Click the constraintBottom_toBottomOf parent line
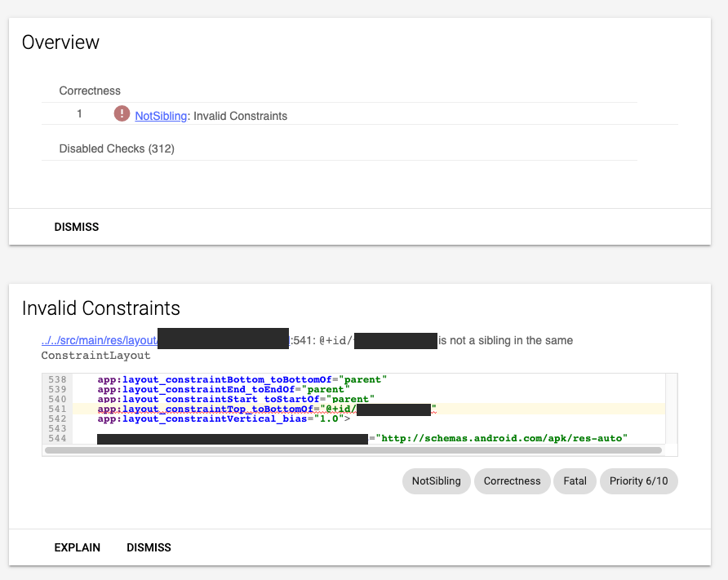The height and width of the screenshot is (580, 728). coord(242,379)
